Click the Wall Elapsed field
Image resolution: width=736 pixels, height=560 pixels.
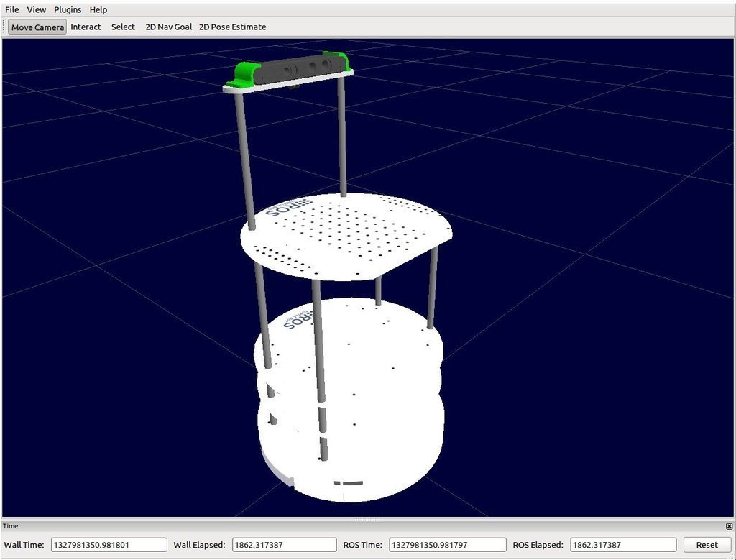[x=284, y=544]
